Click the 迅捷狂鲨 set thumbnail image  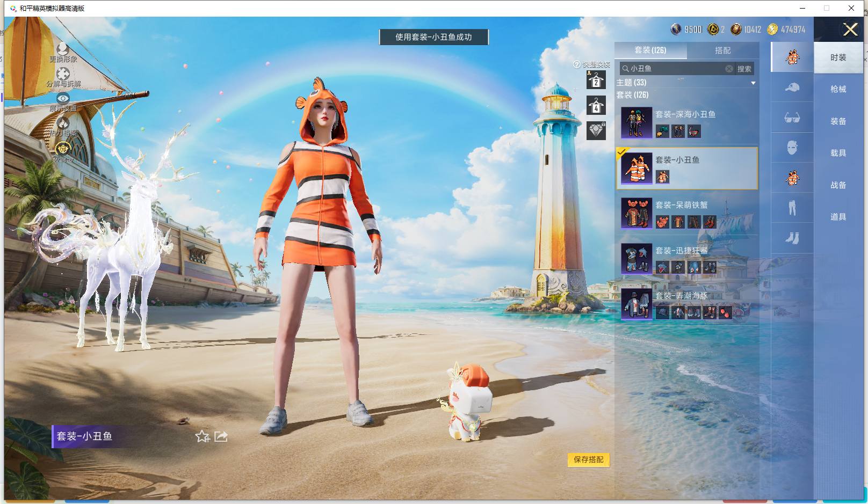coord(636,259)
